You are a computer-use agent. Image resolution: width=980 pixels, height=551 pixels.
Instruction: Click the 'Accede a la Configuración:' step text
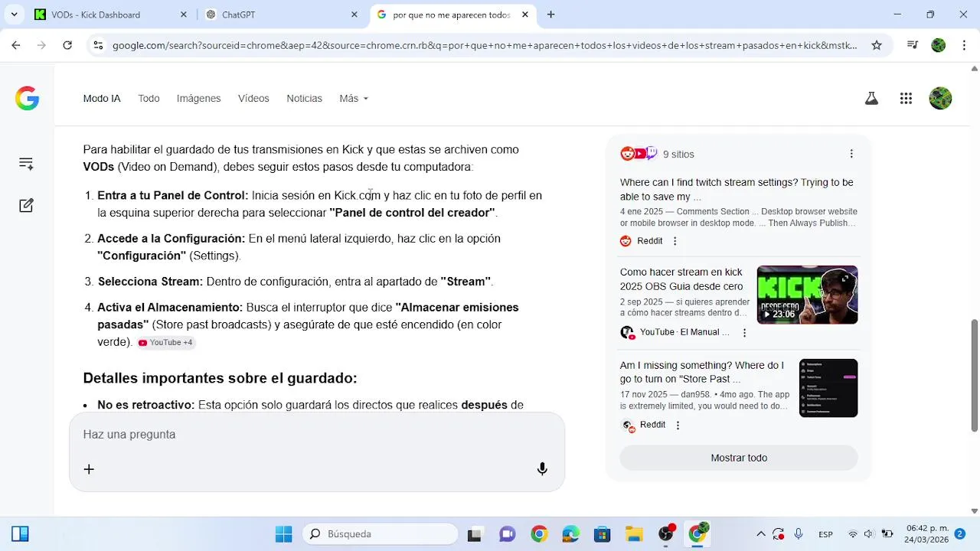pos(171,238)
